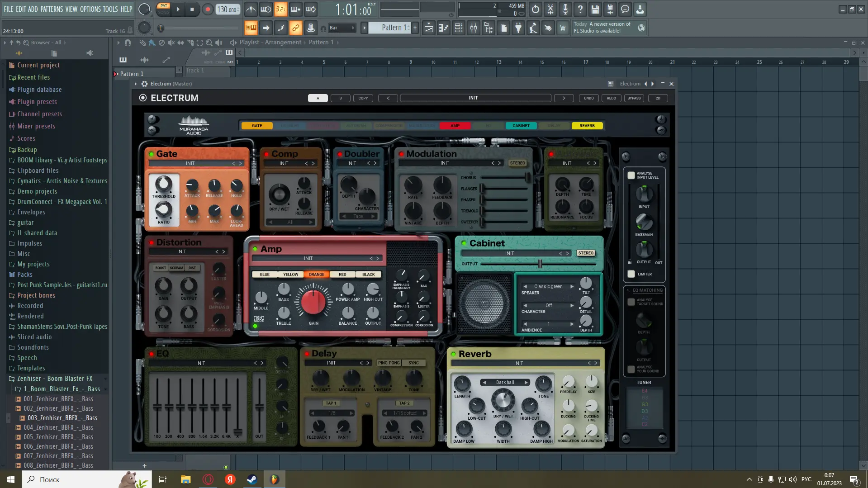Open Delay Tap 1 time 1/8 selector
This screenshot has width=868, height=488.
[332, 413]
